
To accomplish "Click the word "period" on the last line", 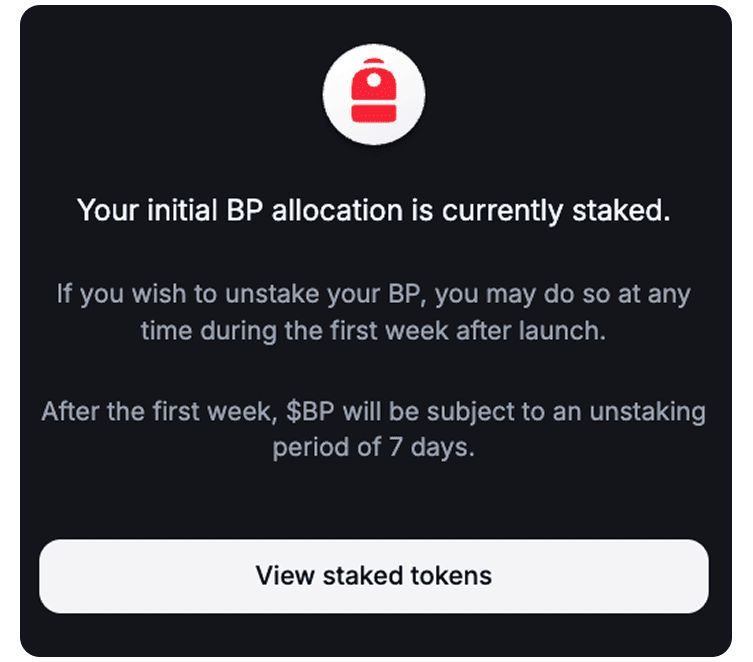I will click(x=305, y=447).
